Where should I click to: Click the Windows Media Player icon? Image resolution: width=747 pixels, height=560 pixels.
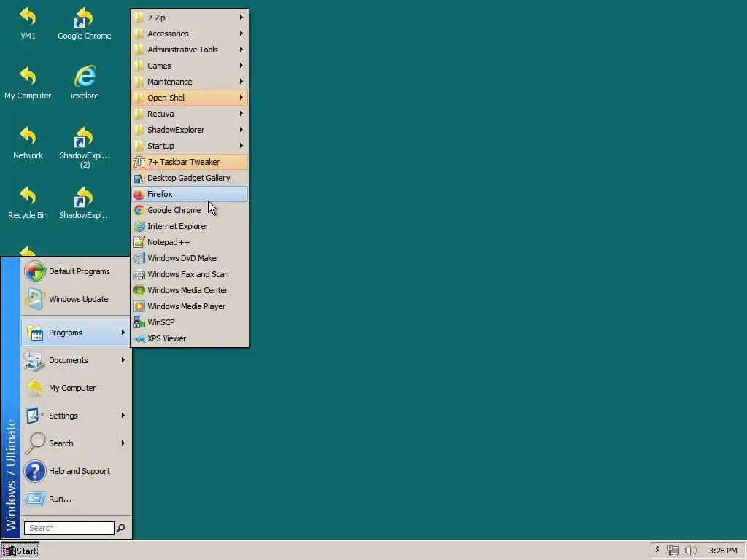(139, 306)
